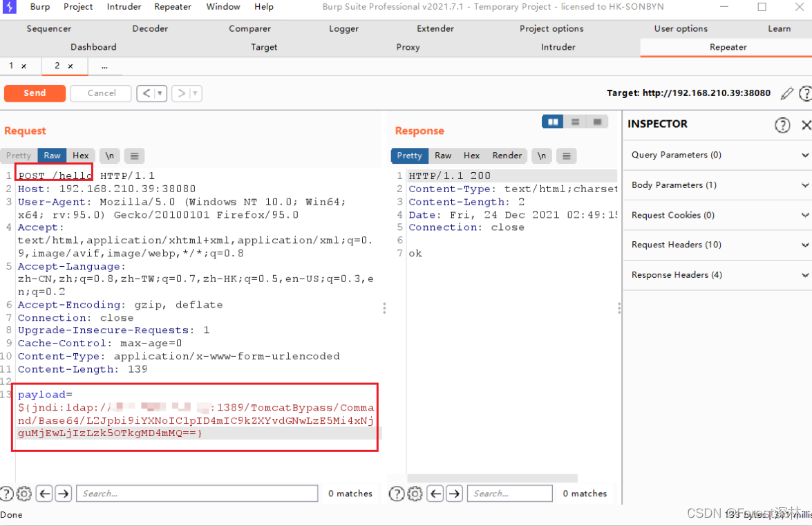
Task: Switch request view to Pretty
Action: pyautogui.click(x=19, y=156)
